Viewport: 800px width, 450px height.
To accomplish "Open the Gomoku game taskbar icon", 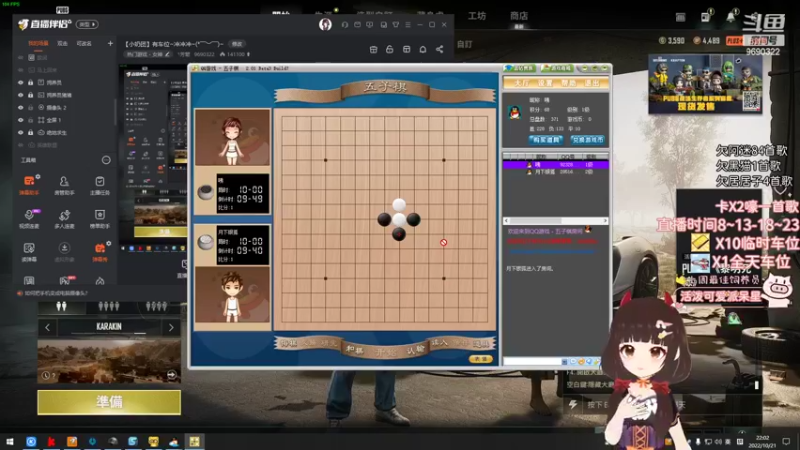I will click(194, 441).
